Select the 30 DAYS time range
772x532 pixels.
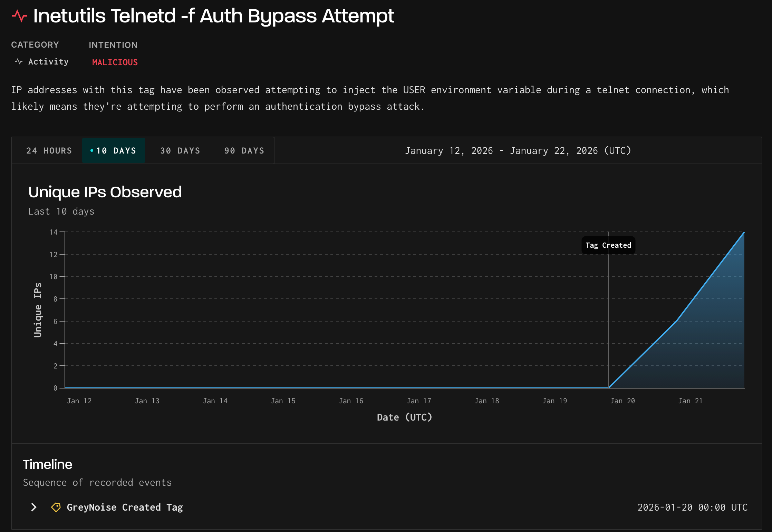[180, 150]
